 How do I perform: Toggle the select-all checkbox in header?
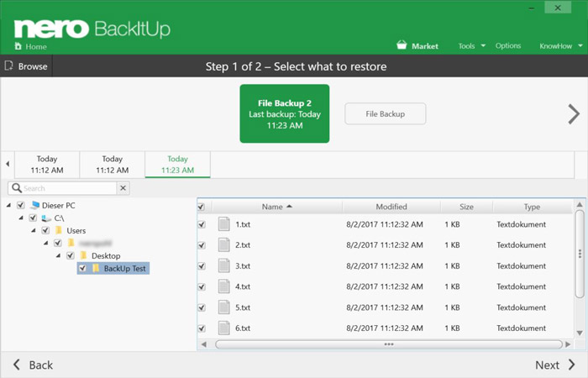pyautogui.click(x=202, y=207)
